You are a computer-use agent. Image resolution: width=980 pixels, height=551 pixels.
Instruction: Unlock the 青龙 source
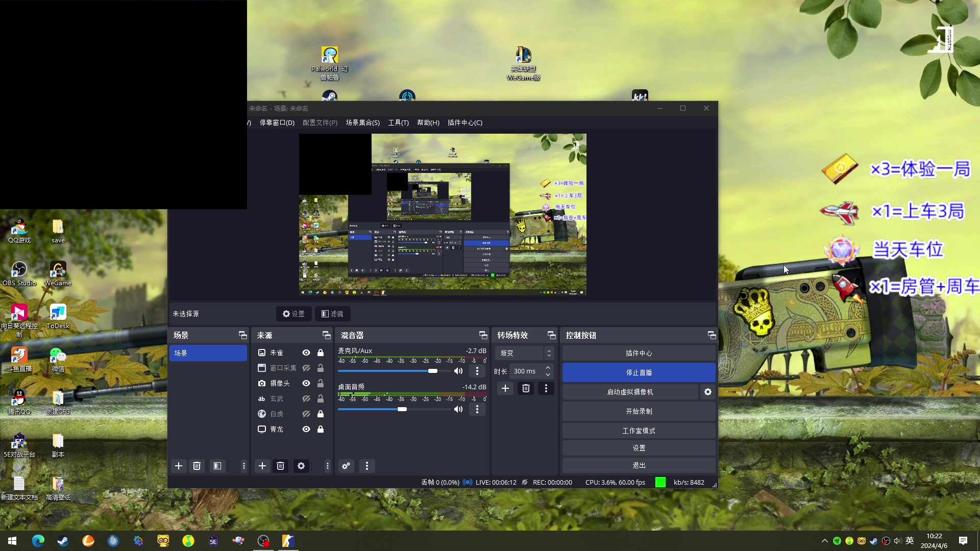[321, 429]
